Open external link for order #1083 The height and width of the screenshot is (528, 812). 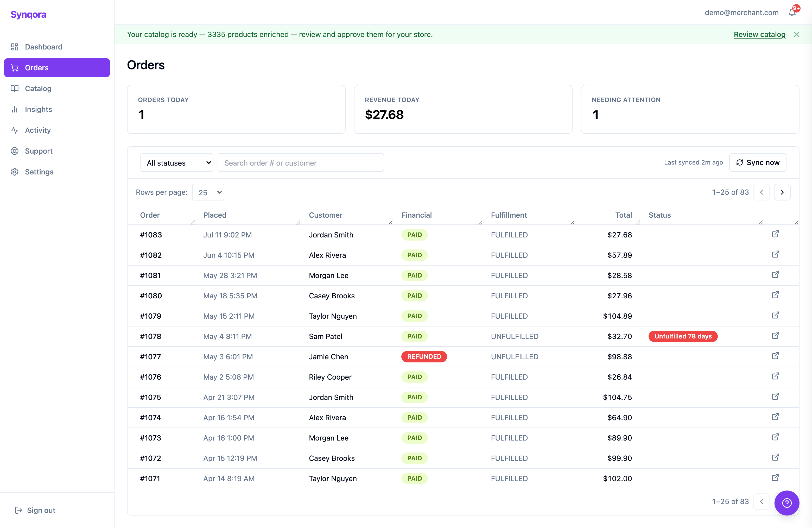[775, 234]
